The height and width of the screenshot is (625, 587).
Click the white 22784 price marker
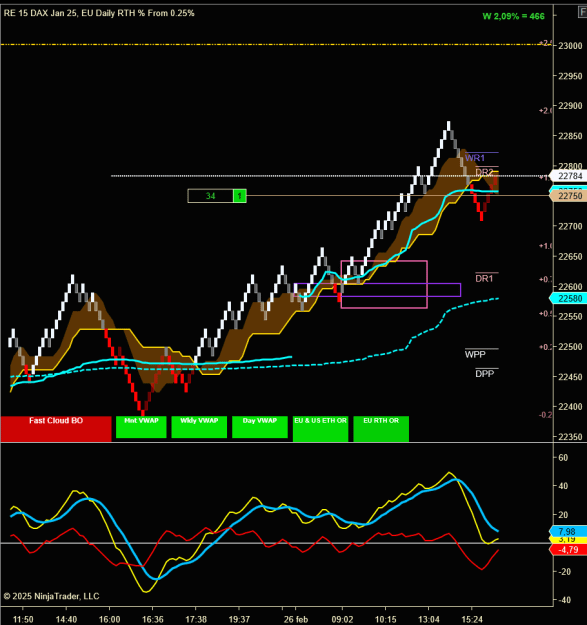tap(568, 176)
